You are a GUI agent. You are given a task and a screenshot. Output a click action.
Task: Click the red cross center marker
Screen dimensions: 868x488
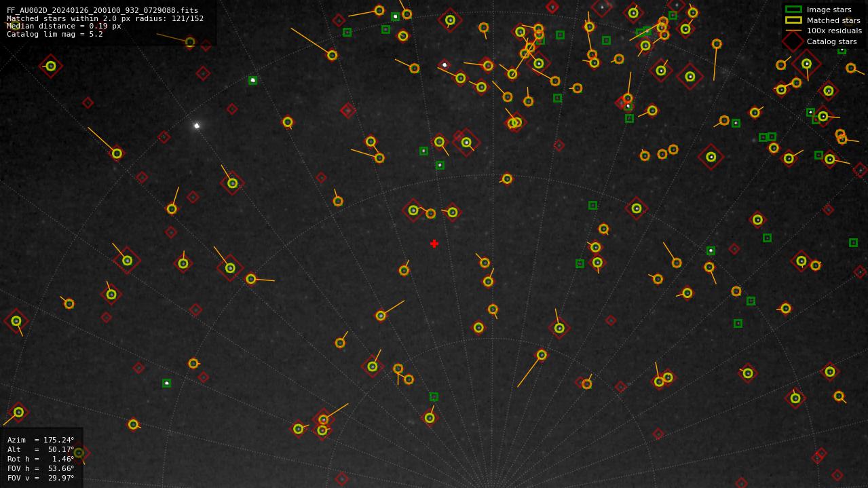point(434,244)
